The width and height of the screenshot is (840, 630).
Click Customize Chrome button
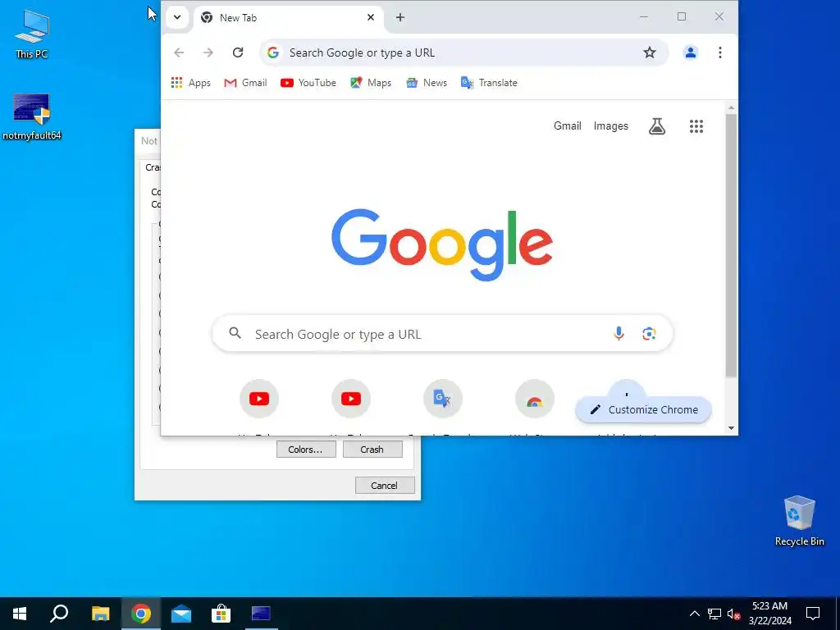(643, 410)
